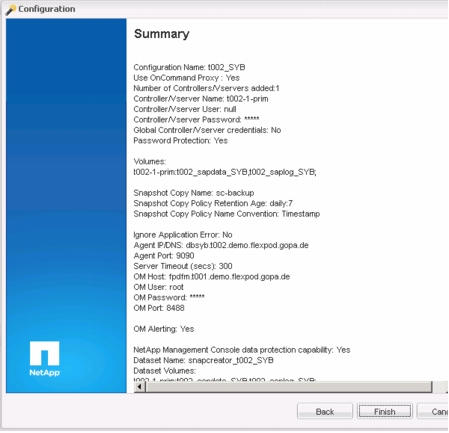Viewport: 449px width, 433px height.
Task: Click the NetApp logo
Action: pyautogui.click(x=44, y=359)
